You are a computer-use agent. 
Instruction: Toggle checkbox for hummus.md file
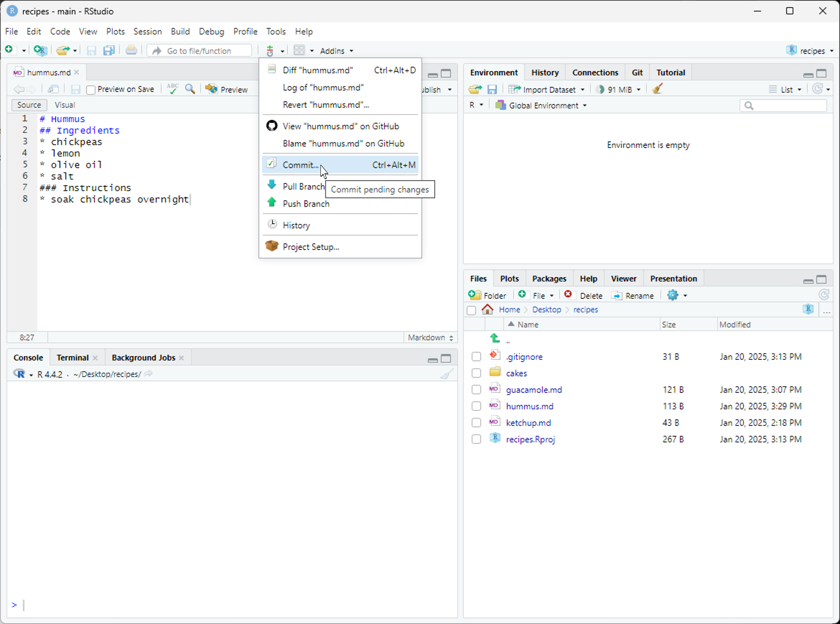click(476, 406)
